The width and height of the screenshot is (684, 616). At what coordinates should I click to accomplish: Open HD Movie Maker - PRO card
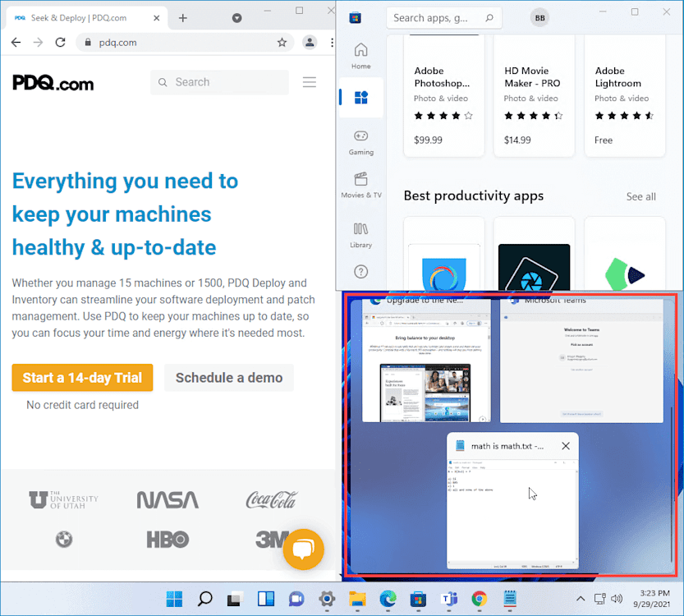(535, 95)
